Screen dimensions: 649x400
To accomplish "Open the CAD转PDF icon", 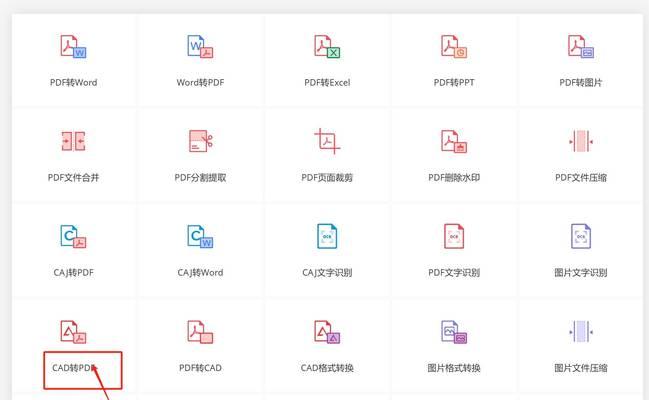I will click(x=73, y=332).
